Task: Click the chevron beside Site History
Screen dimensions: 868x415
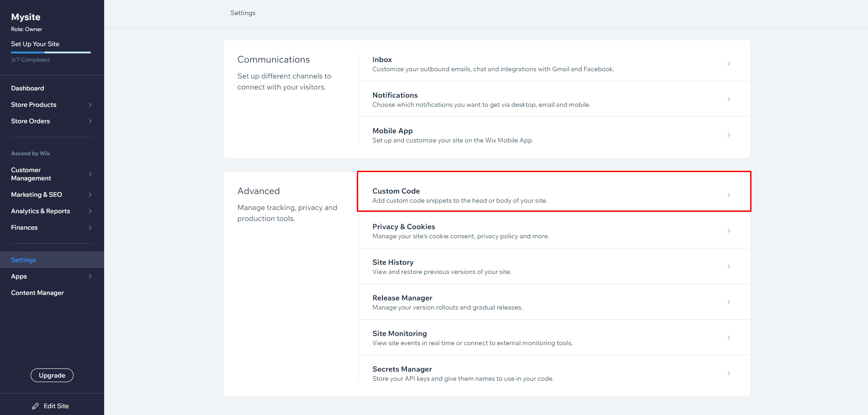Action: tap(729, 267)
